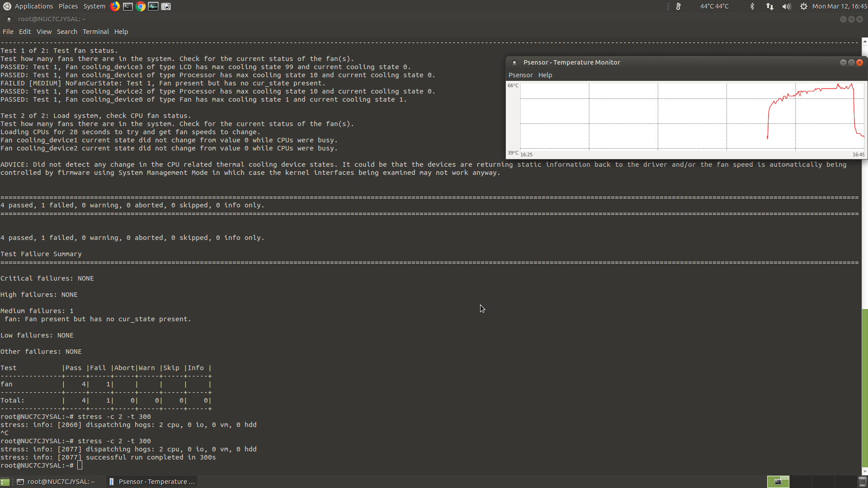Open the Terminal menu in terminal menubar
This screenshot has height=488, width=868.
pyautogui.click(x=96, y=32)
